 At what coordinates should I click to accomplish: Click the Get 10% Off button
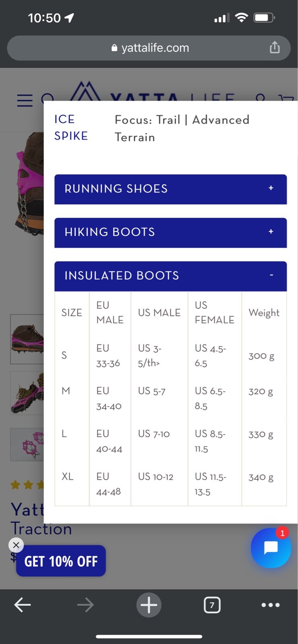61,561
